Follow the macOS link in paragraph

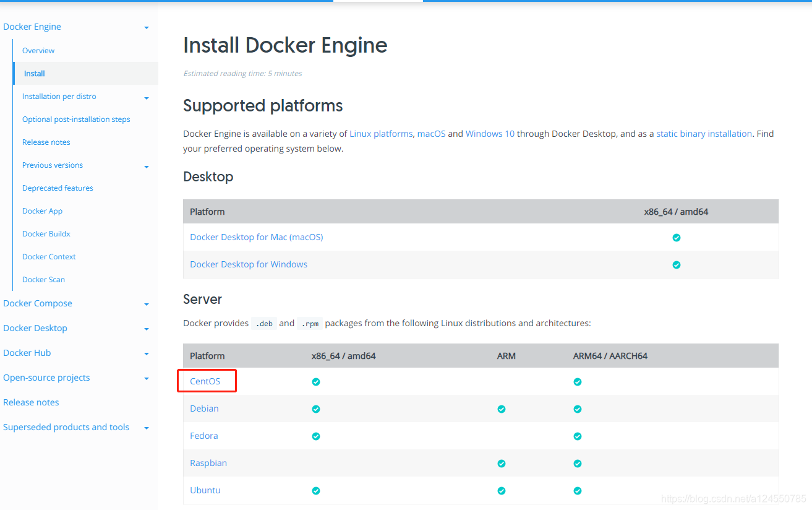click(x=432, y=134)
